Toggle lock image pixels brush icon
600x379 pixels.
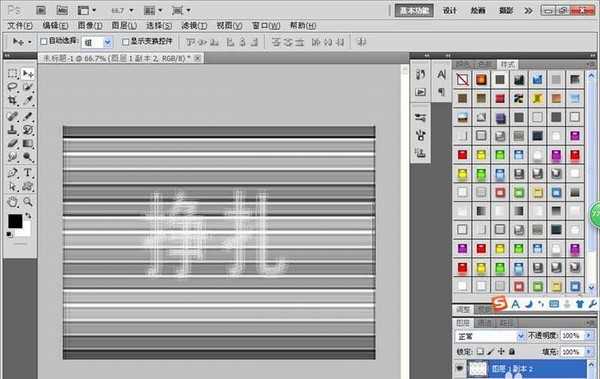(x=491, y=351)
